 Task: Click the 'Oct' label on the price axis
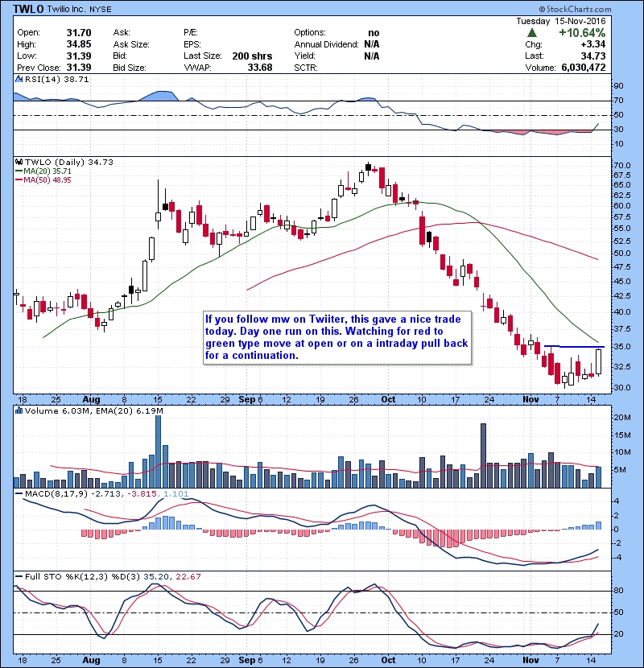(x=388, y=400)
